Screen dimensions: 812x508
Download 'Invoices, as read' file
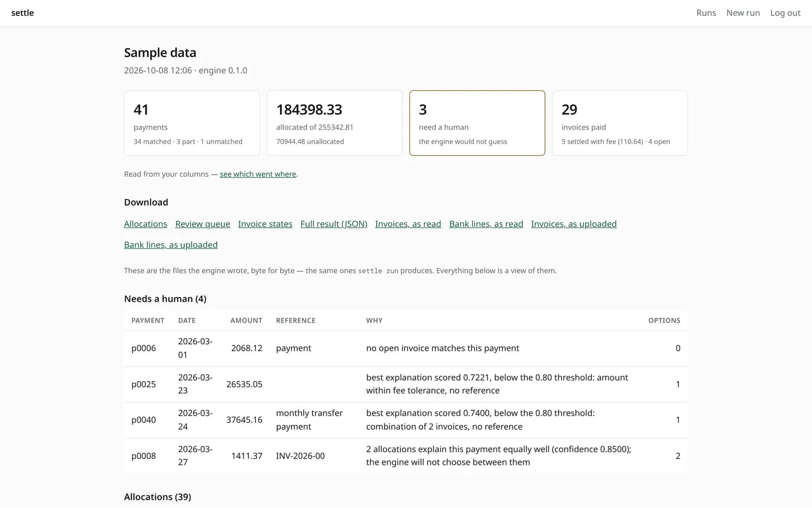pyautogui.click(x=408, y=224)
